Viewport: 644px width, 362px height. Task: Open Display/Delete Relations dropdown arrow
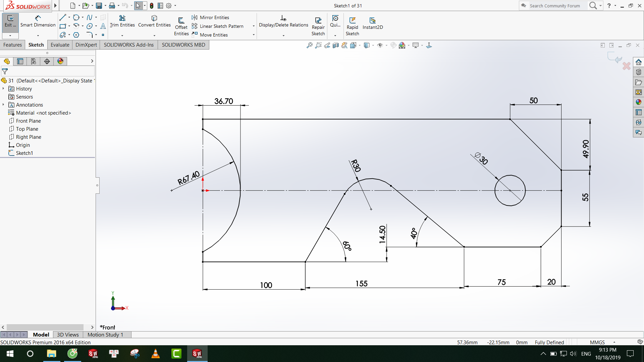[283, 35]
